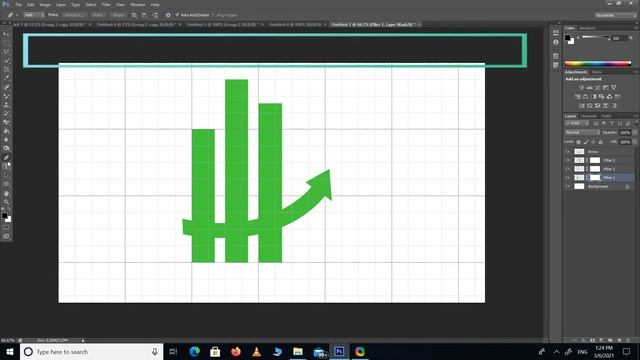Viewport: 640px width, 360px height.
Task: Select the Clone Stamp tool
Action: (6, 105)
